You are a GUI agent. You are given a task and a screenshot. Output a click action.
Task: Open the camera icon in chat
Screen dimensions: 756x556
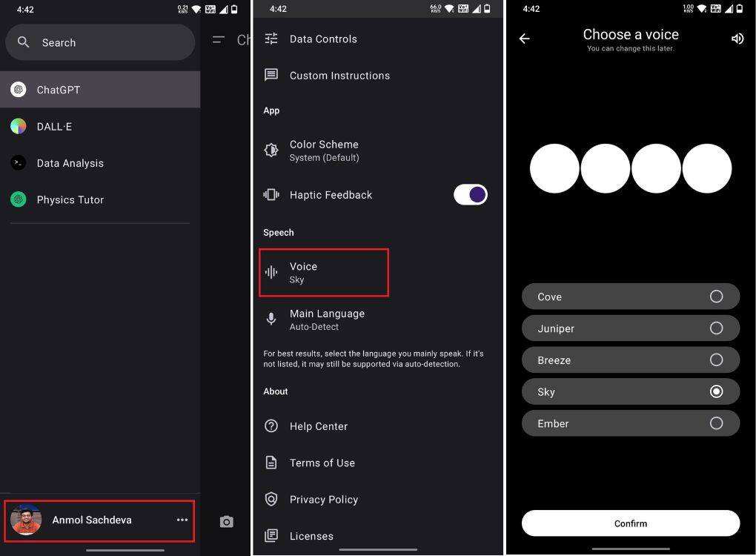[227, 521]
